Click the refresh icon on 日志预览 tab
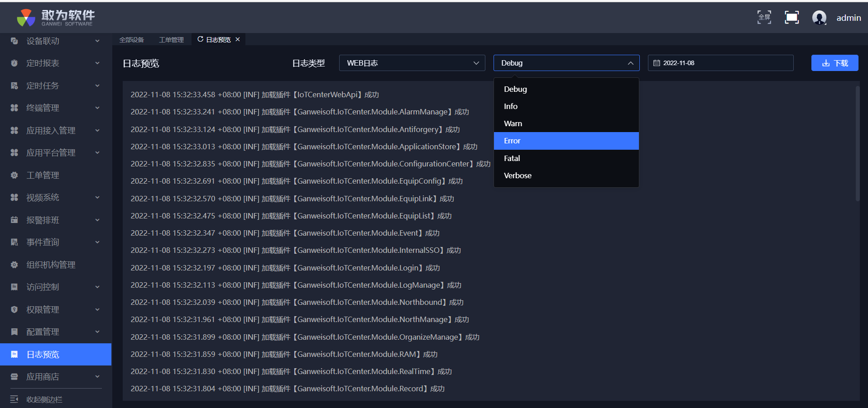This screenshot has width=868, height=408. point(200,39)
